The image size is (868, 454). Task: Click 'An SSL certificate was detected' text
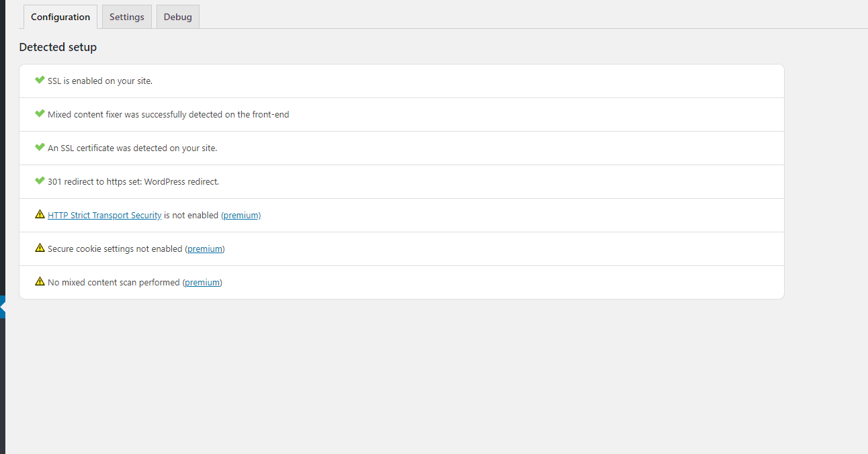[132, 148]
